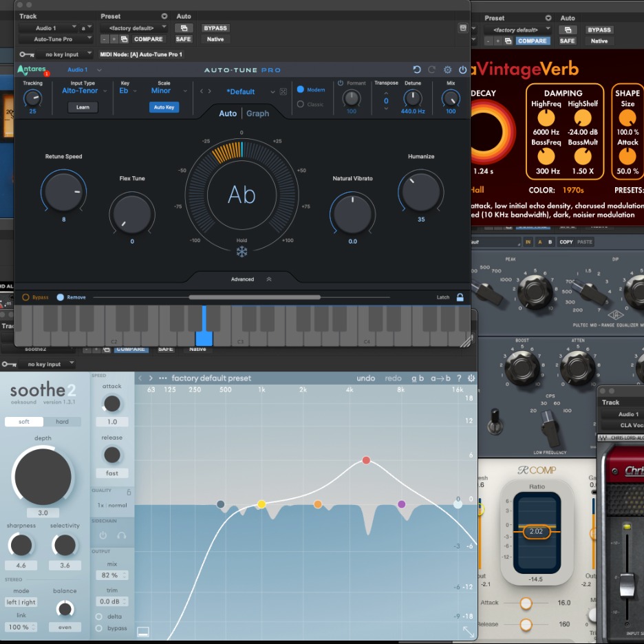
Task: Click the keyboard range scrollbar in Auto-Tune
Action: 255,297
